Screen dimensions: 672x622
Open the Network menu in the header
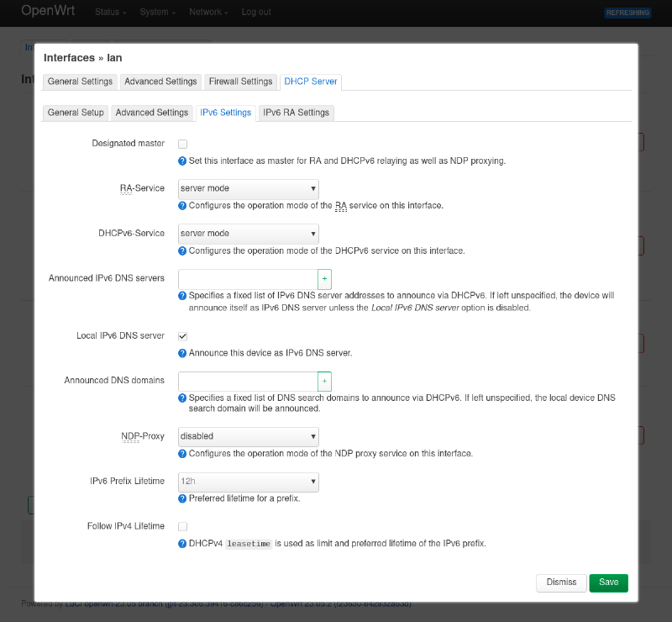207,13
